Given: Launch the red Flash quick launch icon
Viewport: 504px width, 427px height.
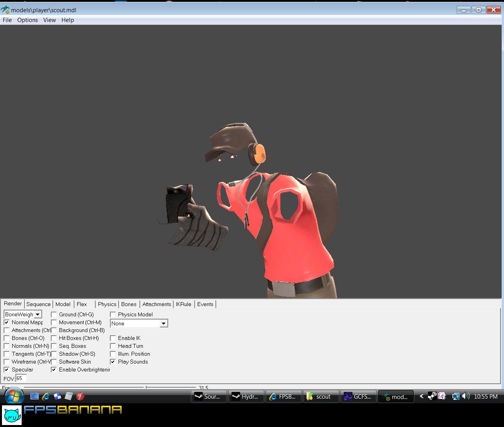Looking at the screenshot, I should pos(80,396).
